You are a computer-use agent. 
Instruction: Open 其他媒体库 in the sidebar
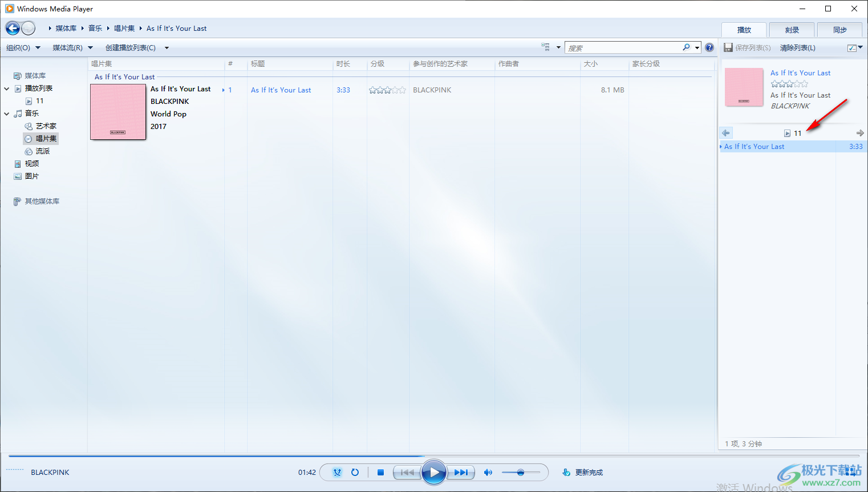tap(42, 201)
